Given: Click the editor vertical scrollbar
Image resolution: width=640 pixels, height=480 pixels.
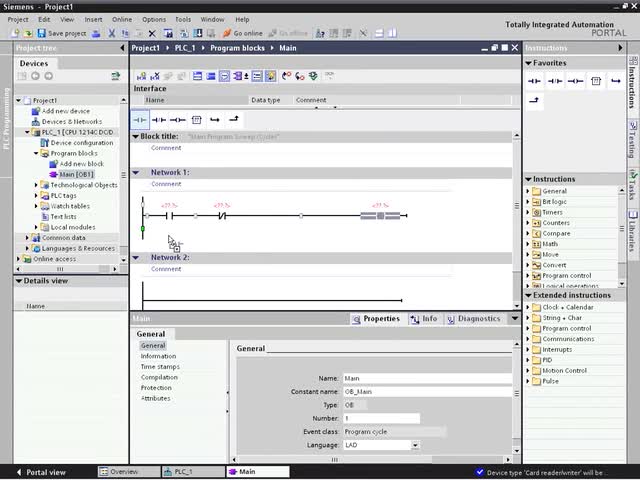Looking at the screenshot, I should click(x=517, y=221).
